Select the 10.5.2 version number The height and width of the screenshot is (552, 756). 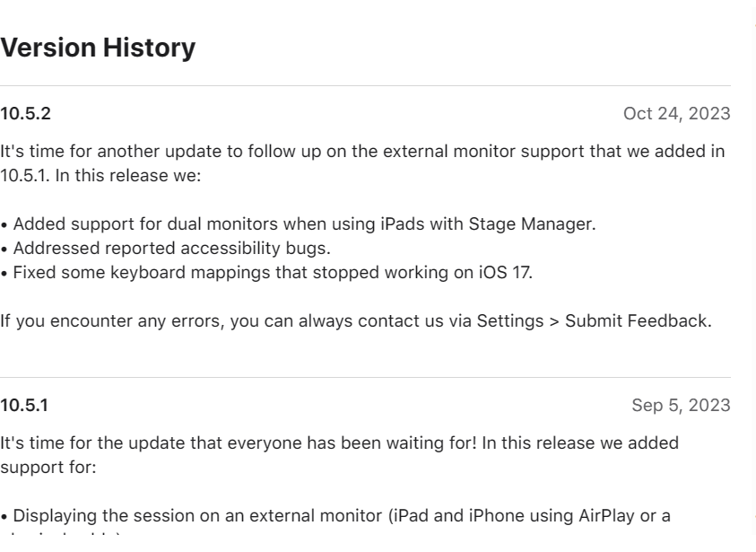coord(25,114)
